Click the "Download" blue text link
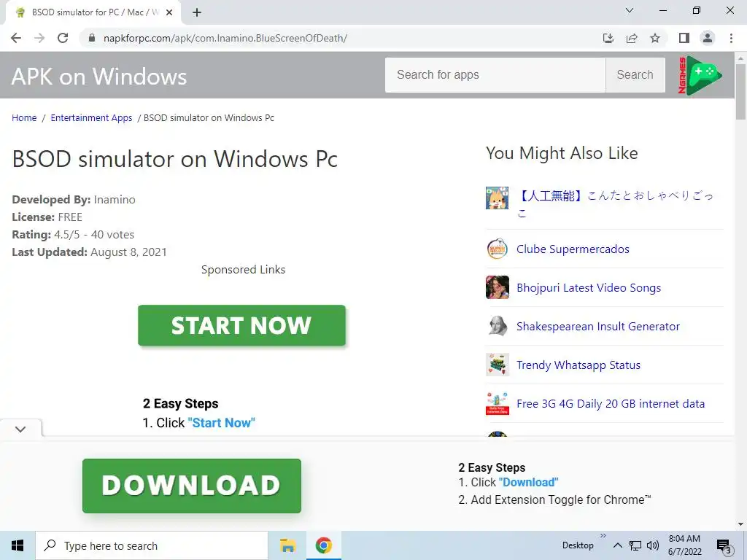This screenshot has height=560, width=747. tap(528, 483)
